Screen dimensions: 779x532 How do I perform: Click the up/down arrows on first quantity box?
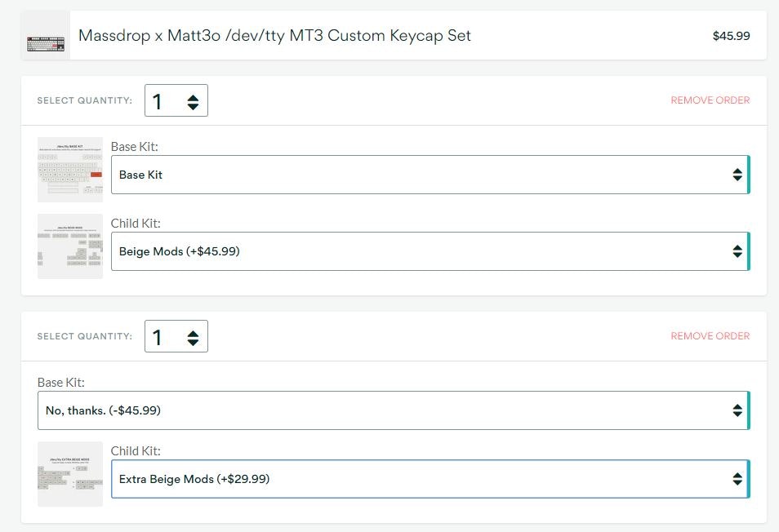(193, 102)
